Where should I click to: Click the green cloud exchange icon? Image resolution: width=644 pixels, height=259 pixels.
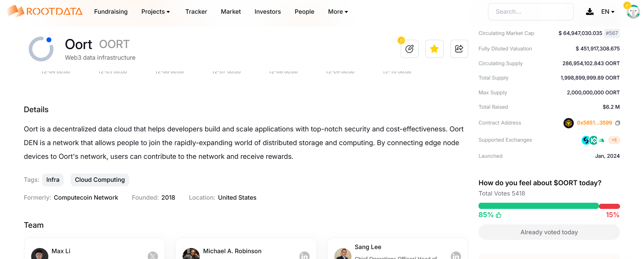(x=602, y=140)
